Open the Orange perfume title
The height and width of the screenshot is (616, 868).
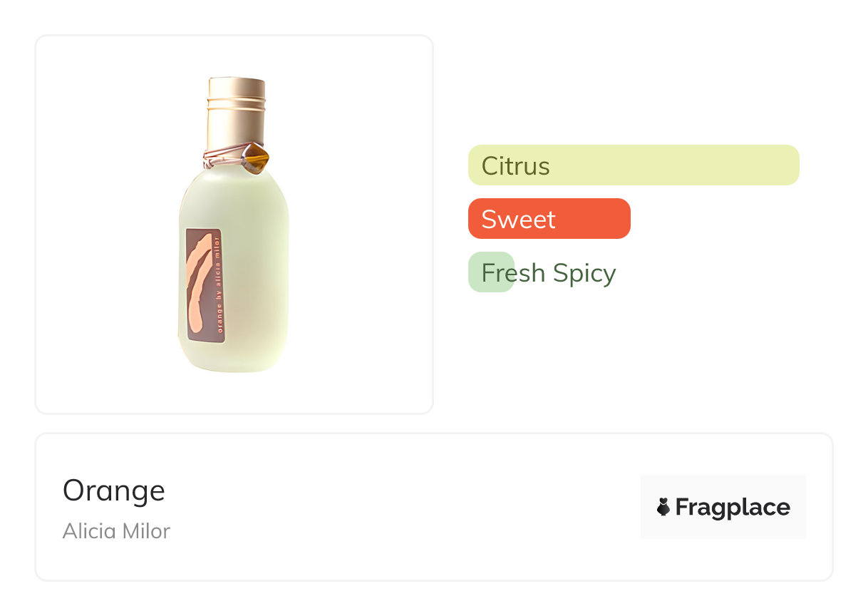pyautogui.click(x=114, y=491)
